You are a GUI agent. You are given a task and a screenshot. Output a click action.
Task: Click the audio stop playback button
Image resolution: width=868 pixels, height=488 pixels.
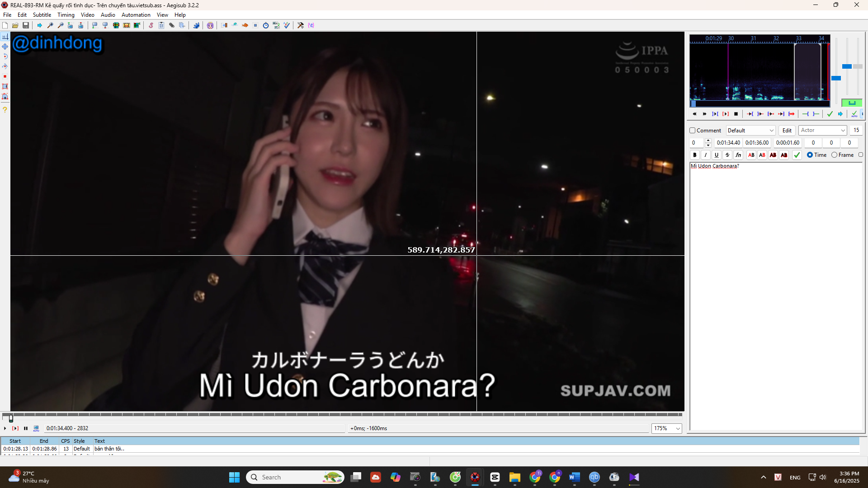736,114
